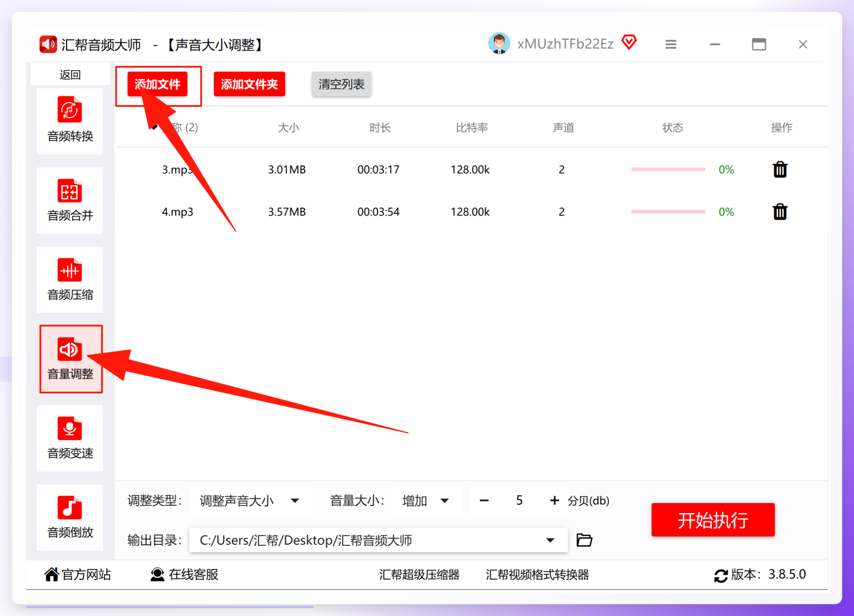Decrease the decibel value with minus
Image resolution: width=854 pixels, height=616 pixels.
click(484, 501)
